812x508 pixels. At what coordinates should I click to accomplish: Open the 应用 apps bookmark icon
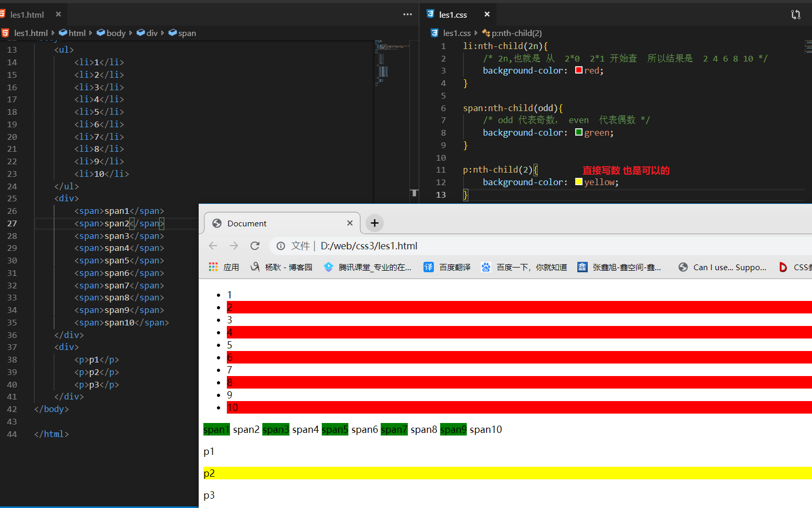[x=213, y=267]
